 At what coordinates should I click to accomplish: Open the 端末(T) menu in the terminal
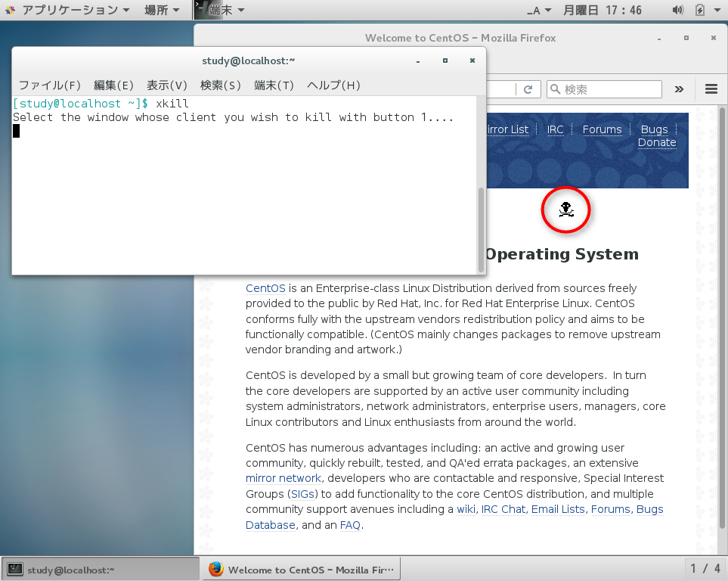273,85
